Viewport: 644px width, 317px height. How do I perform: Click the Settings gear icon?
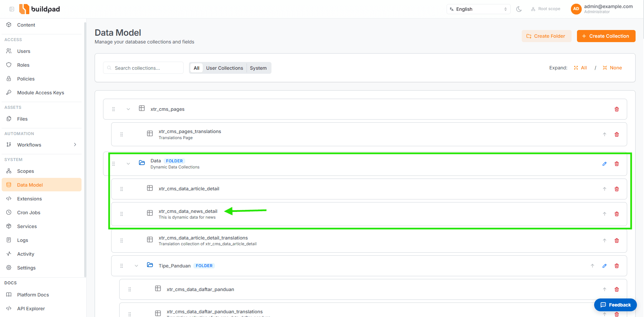tap(9, 267)
